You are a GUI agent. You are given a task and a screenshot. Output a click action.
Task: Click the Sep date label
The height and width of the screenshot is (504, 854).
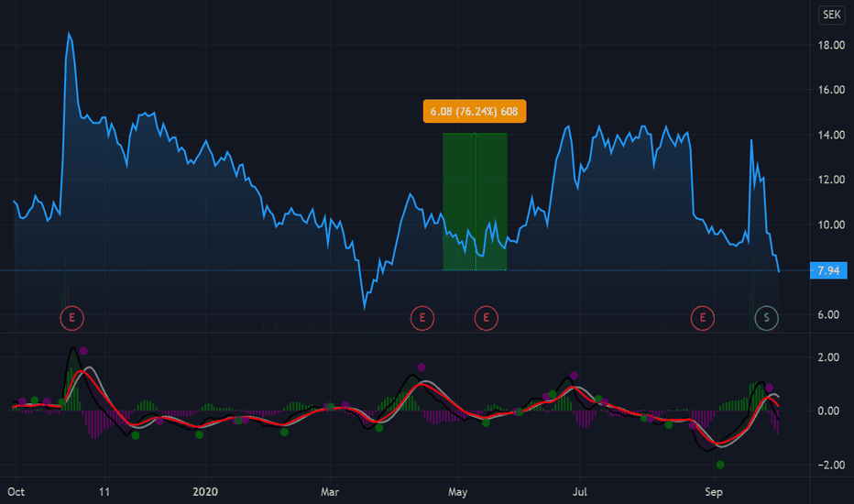[x=714, y=492]
